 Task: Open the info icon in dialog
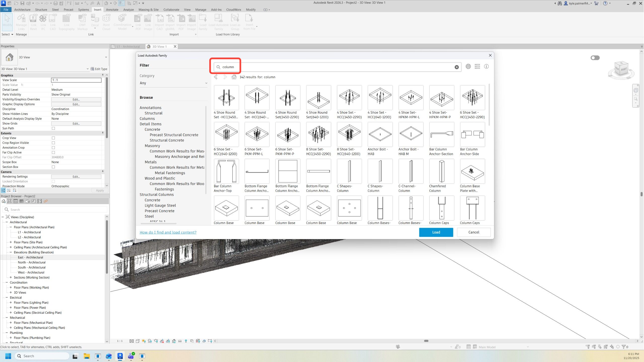tap(486, 66)
